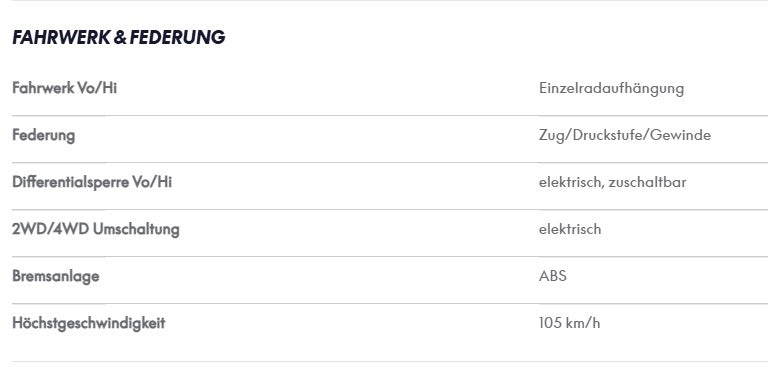Viewport: 768px width, 376px height.
Task: Click the FAHRWERK & FEDERUNG heading
Action: [119, 37]
